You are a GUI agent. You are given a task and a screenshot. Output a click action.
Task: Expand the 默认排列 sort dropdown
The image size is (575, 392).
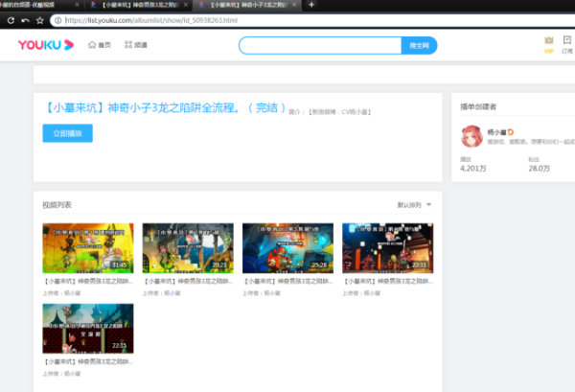click(414, 204)
